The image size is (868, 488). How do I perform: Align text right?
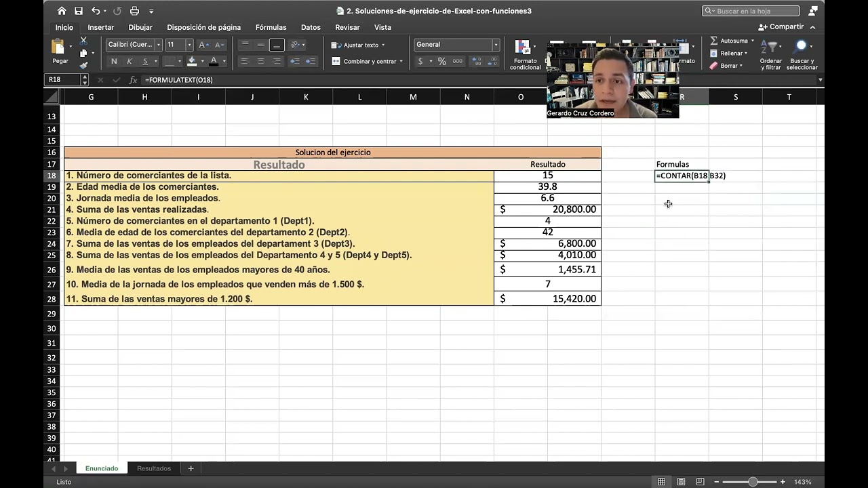click(x=277, y=61)
